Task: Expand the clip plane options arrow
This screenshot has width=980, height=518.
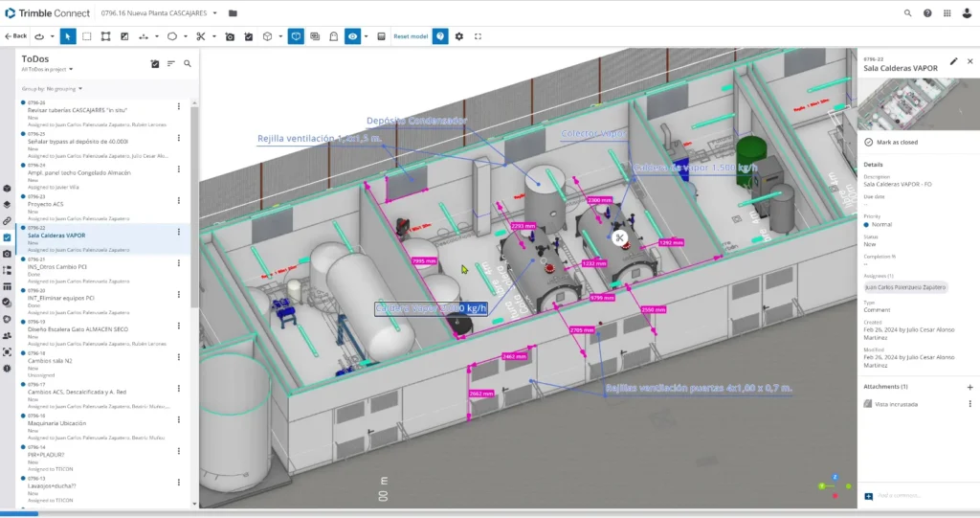Action: coord(214,36)
